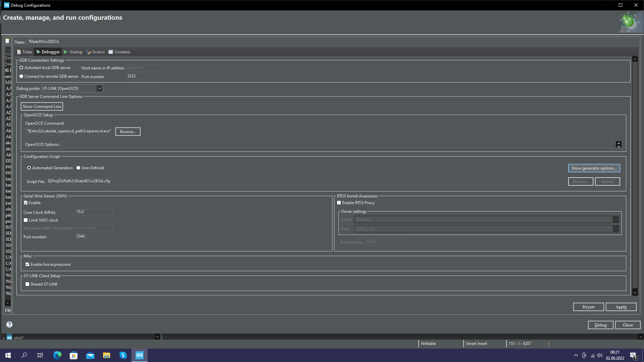
Task: Click the Debug button
Action: pos(600,325)
